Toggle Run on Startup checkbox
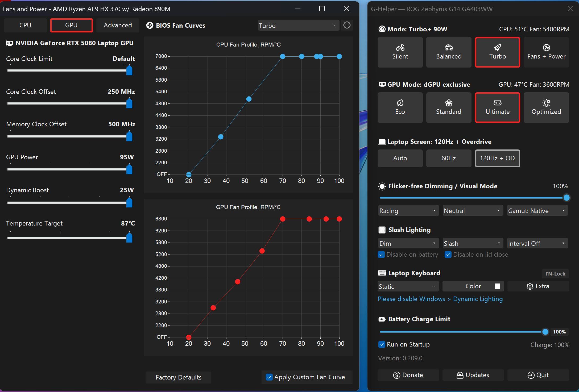579x392 pixels. tap(382, 344)
